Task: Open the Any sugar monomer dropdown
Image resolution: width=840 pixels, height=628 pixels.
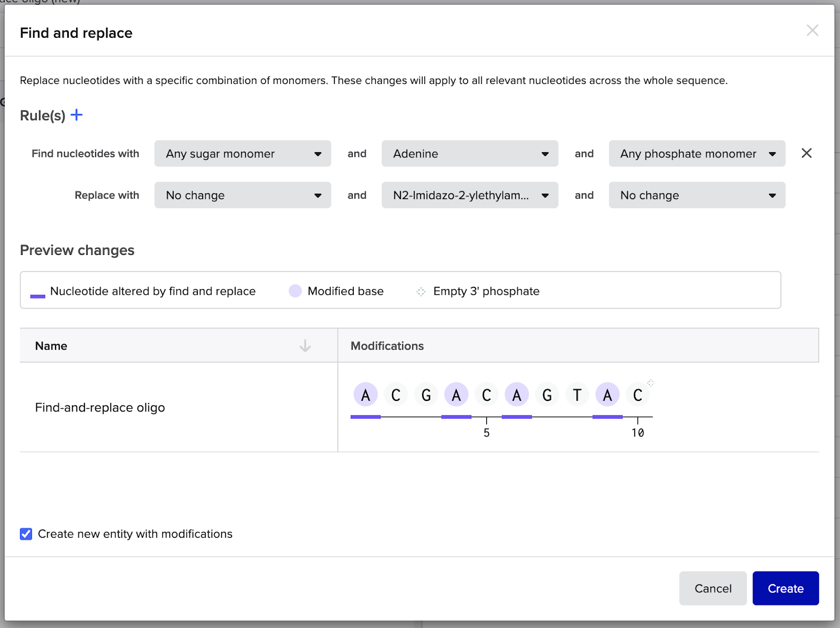Action: pyautogui.click(x=243, y=153)
